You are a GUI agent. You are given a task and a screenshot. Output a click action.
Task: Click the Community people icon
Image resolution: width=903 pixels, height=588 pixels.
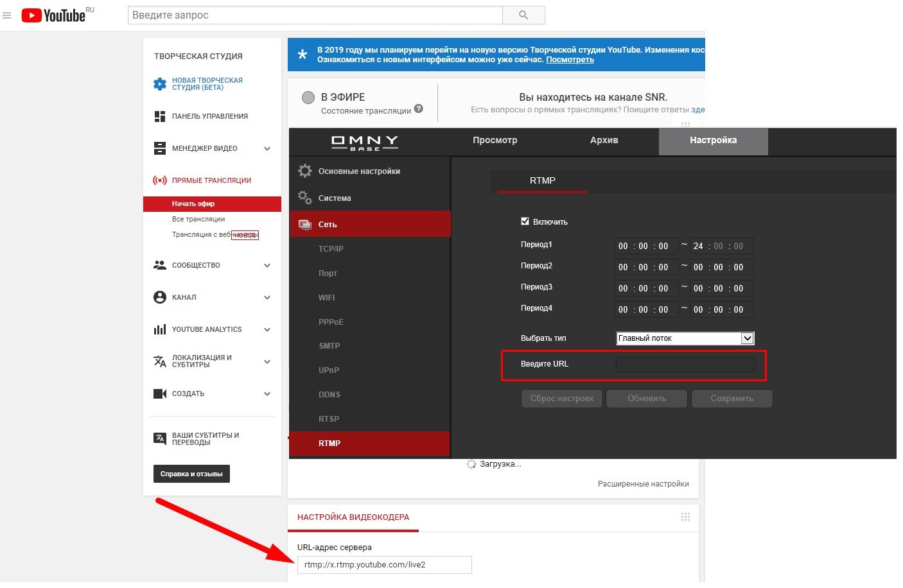click(160, 265)
